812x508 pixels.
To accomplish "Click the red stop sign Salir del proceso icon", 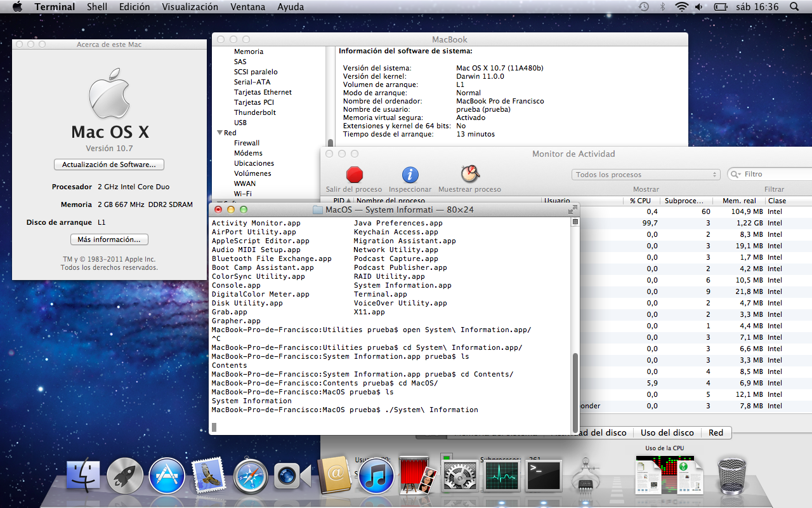I will [354, 175].
